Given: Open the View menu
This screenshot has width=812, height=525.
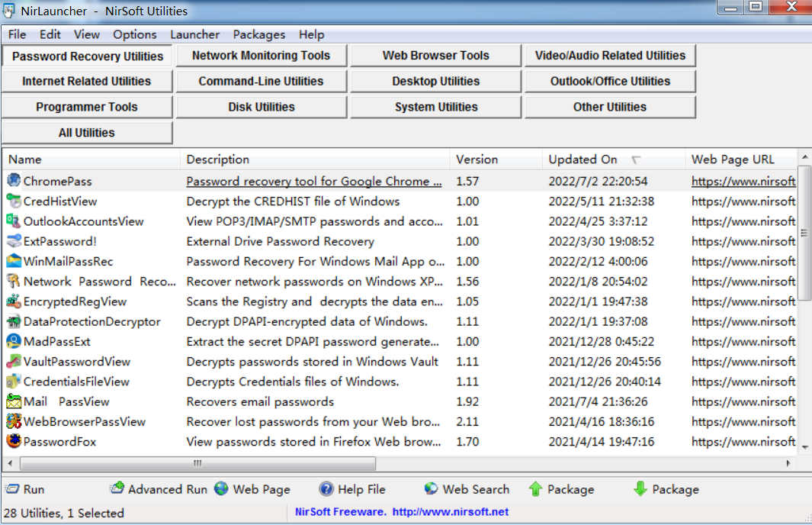Looking at the screenshot, I should pos(86,34).
